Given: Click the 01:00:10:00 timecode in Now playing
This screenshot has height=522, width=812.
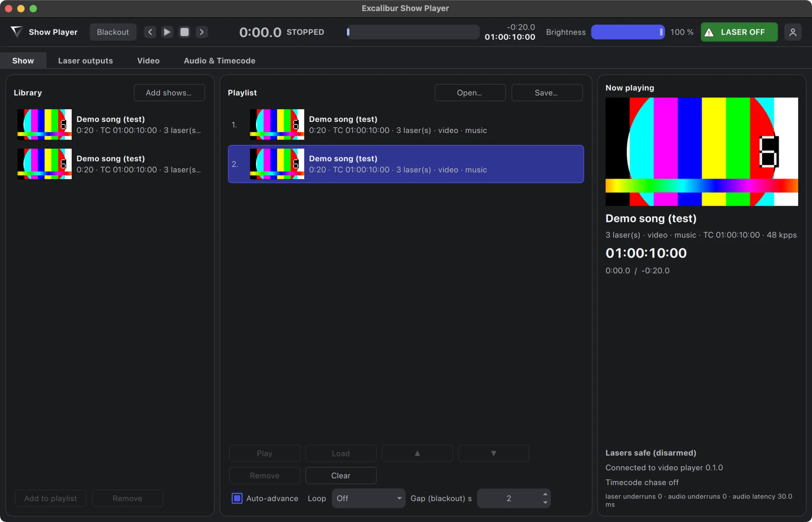Looking at the screenshot, I should click(x=646, y=253).
